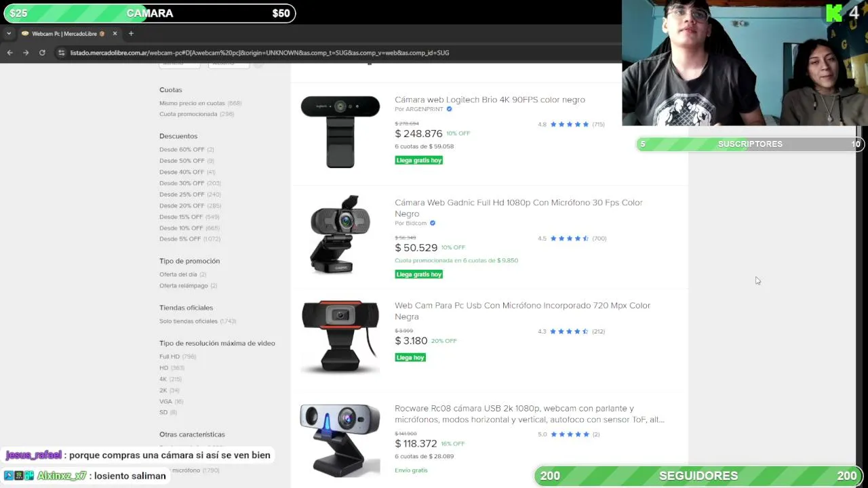Filter resolution by HD
The width and height of the screenshot is (868, 488).
pyautogui.click(x=172, y=368)
